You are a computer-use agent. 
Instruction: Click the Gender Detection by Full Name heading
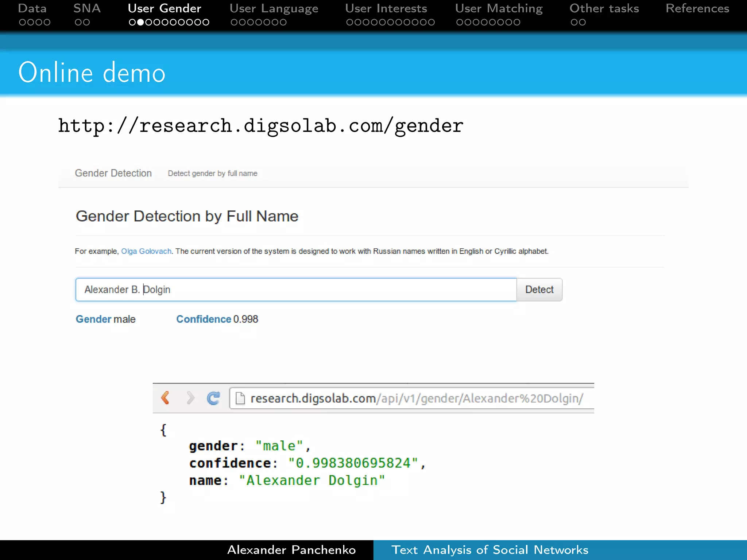(x=187, y=216)
